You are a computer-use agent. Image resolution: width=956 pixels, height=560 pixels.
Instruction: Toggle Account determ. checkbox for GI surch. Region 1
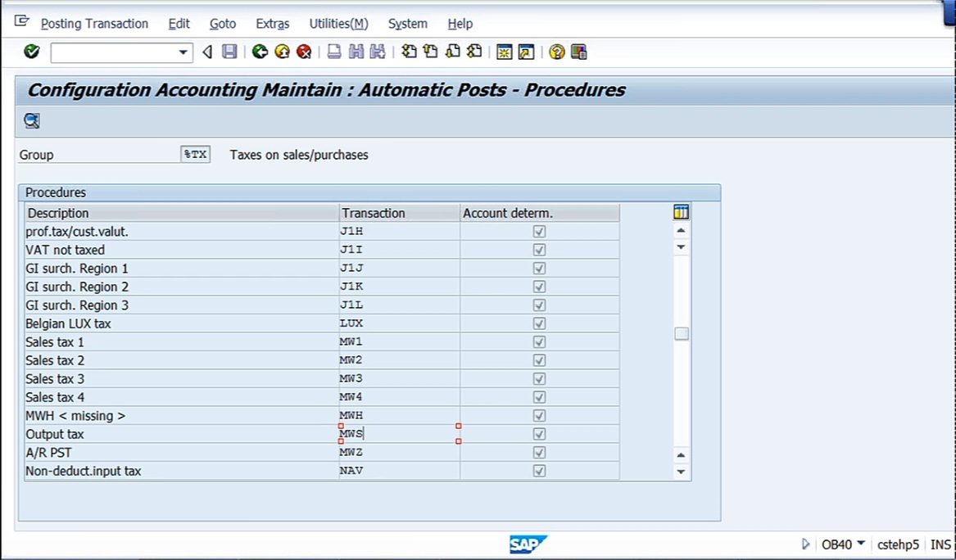539,268
